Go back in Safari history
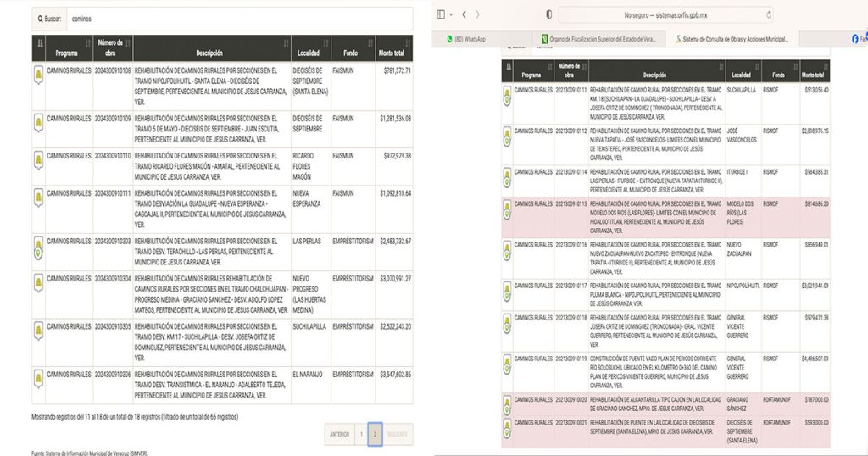The height and width of the screenshot is (456, 868). click(464, 15)
